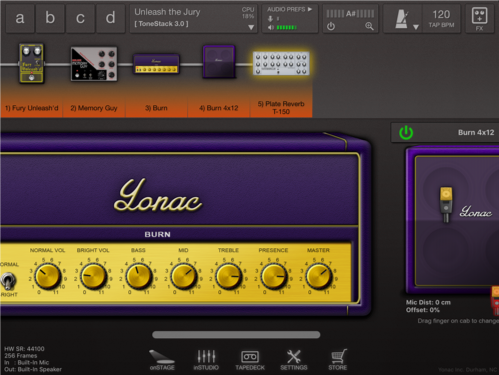This screenshot has height=375, width=499.
Task: Click the BASS knob
Action: click(x=138, y=276)
